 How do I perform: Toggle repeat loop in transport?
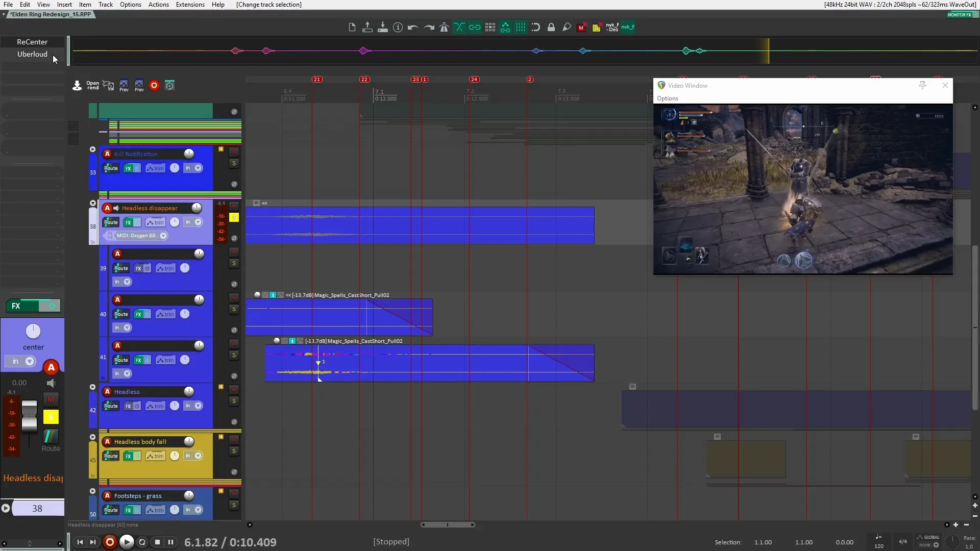coord(142,542)
